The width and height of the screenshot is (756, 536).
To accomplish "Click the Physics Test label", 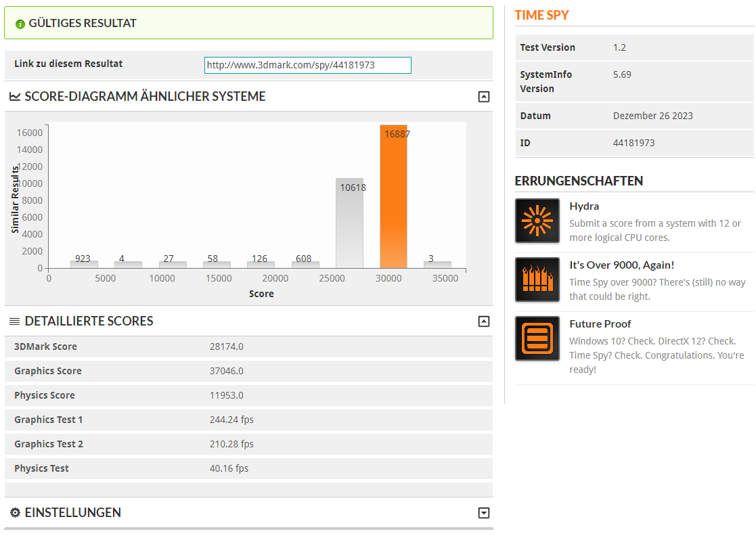I will click(x=41, y=468).
